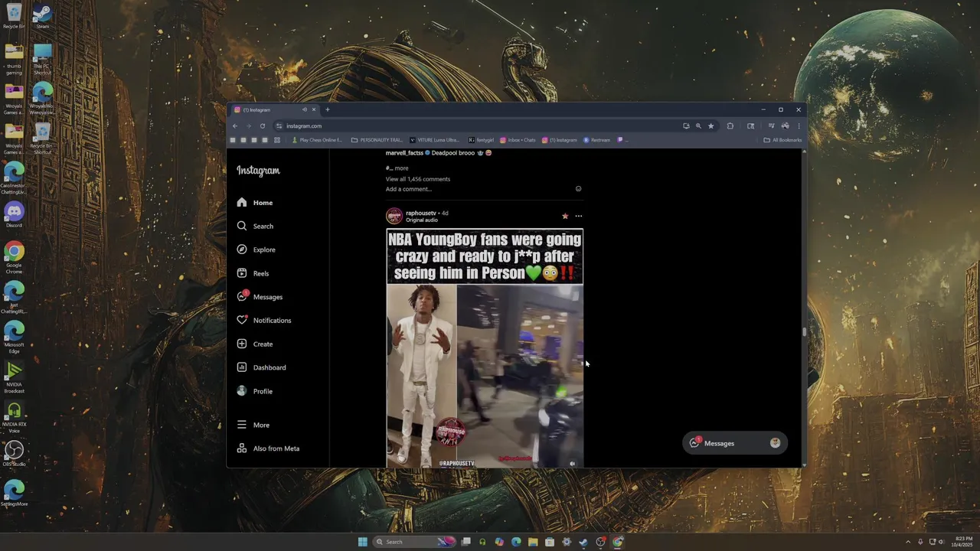980x551 pixels.
Task: Open Instagram Search panel
Action: click(x=255, y=227)
